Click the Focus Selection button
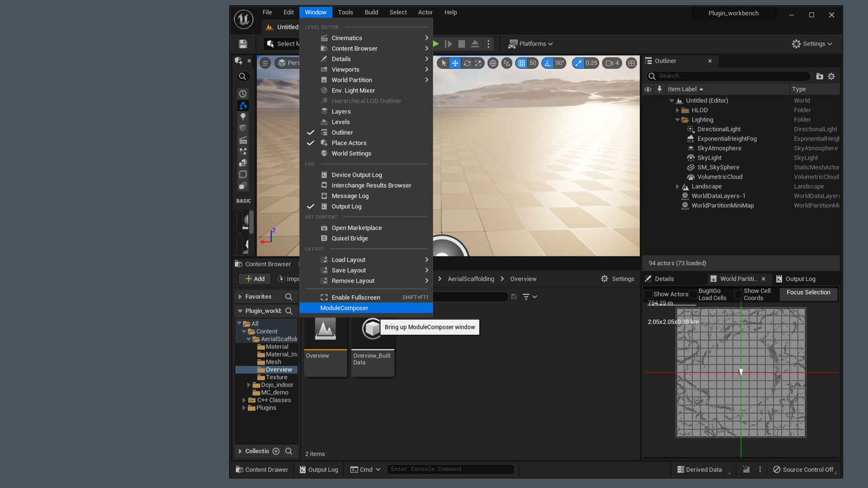868x488 pixels. pos(808,293)
